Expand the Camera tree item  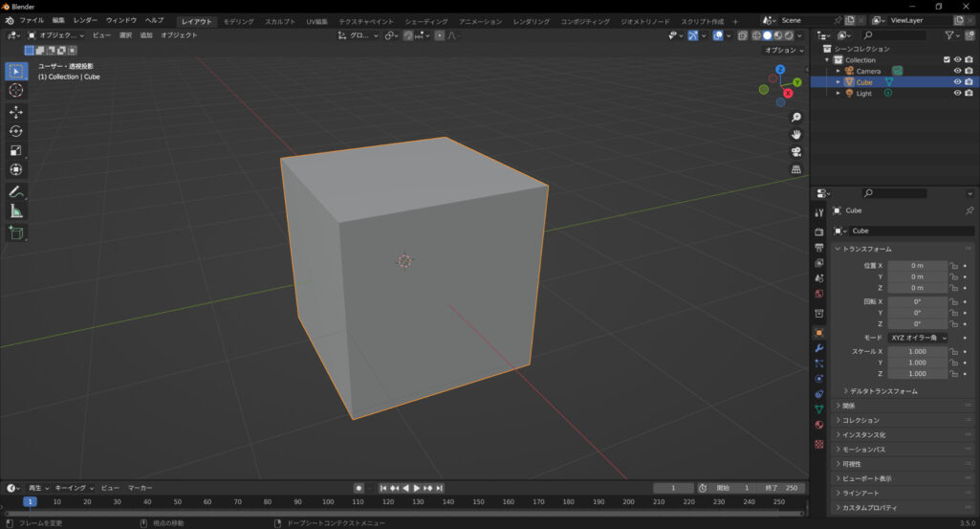[838, 72]
